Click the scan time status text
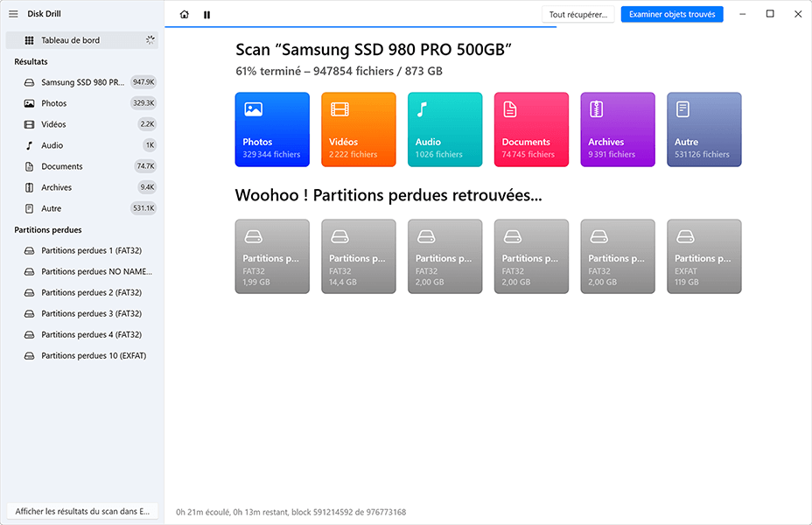The image size is (812, 525). click(x=291, y=512)
